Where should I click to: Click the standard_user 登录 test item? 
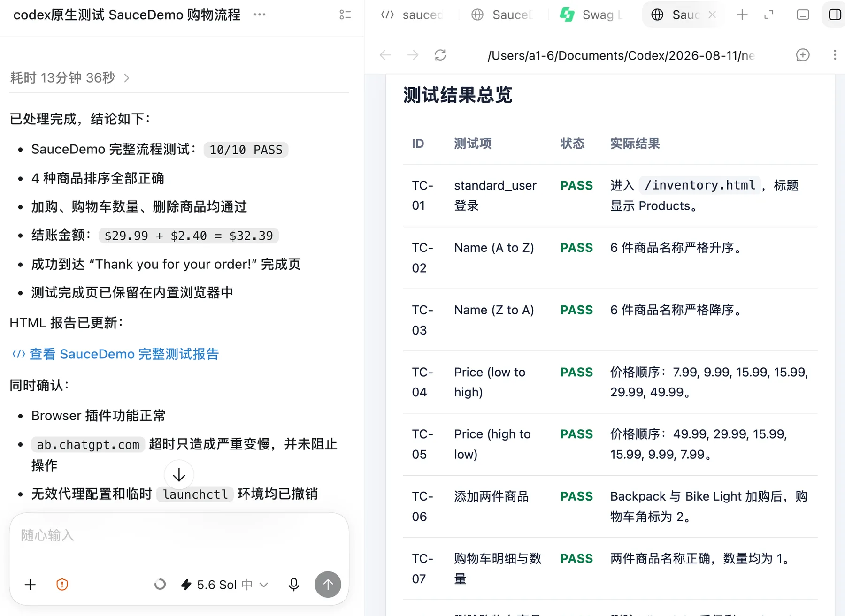tap(495, 196)
